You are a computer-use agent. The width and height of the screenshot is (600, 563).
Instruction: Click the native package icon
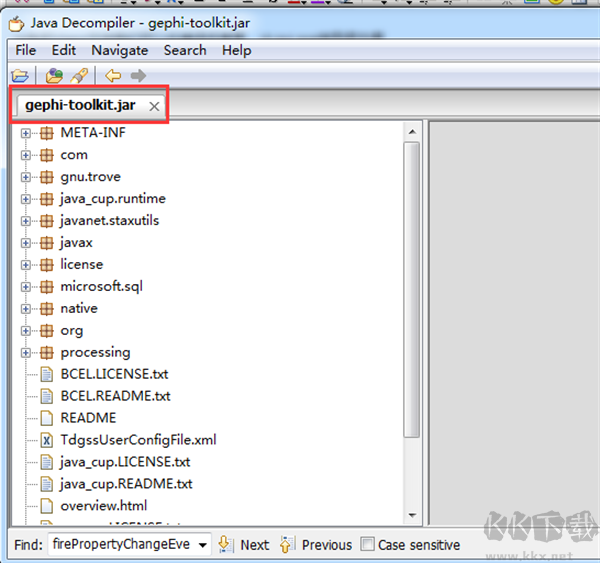click(x=47, y=309)
